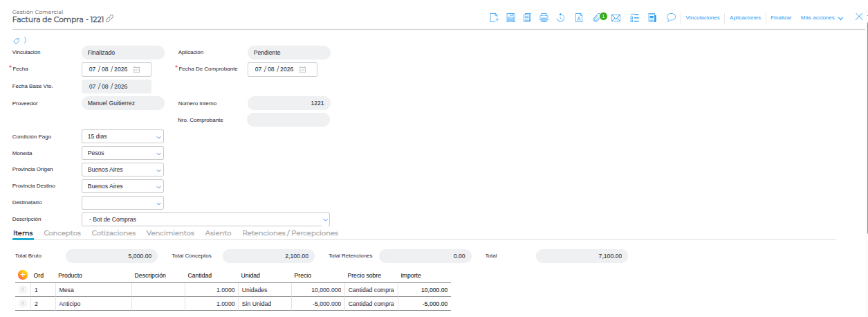
Task: Click the Proveedor field Manuel Guitierrez
Action: point(122,103)
